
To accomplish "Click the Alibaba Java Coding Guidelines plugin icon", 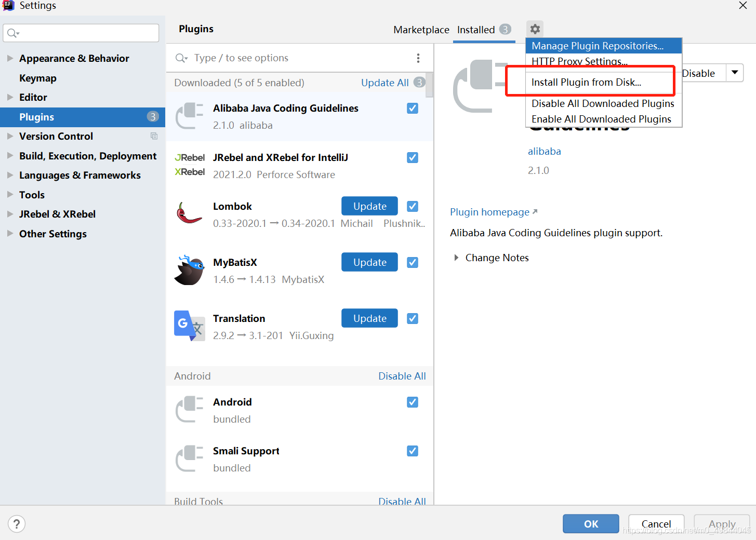I will (x=189, y=116).
